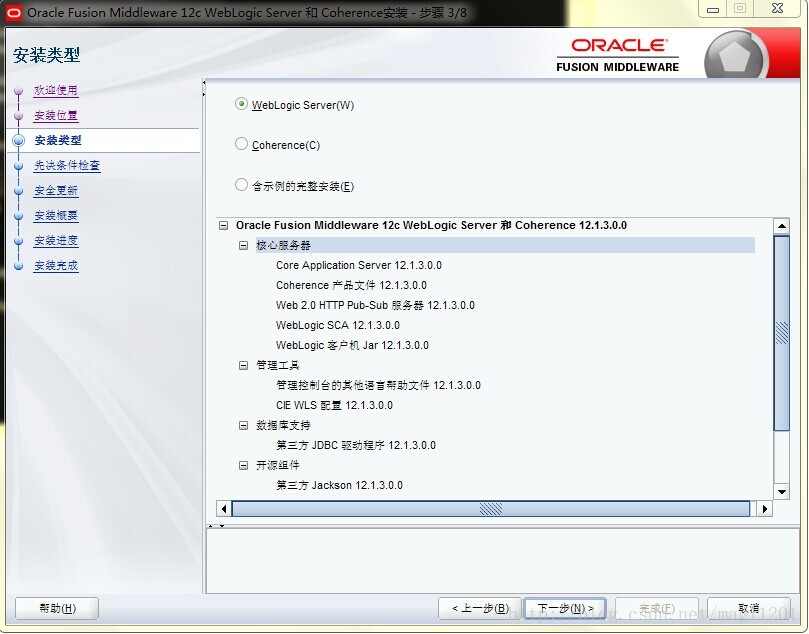Click the 数据库支持 tree label
The width and height of the screenshot is (809, 634).
(283, 426)
